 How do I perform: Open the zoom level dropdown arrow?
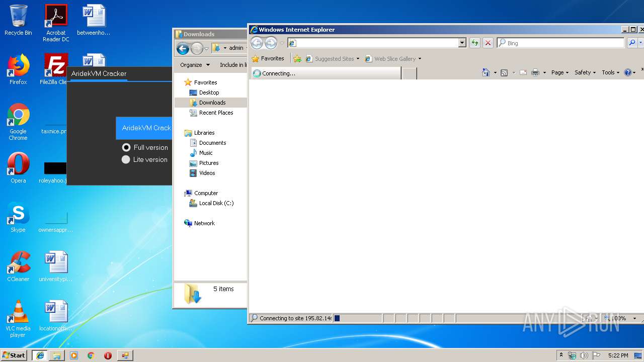(x=634, y=318)
